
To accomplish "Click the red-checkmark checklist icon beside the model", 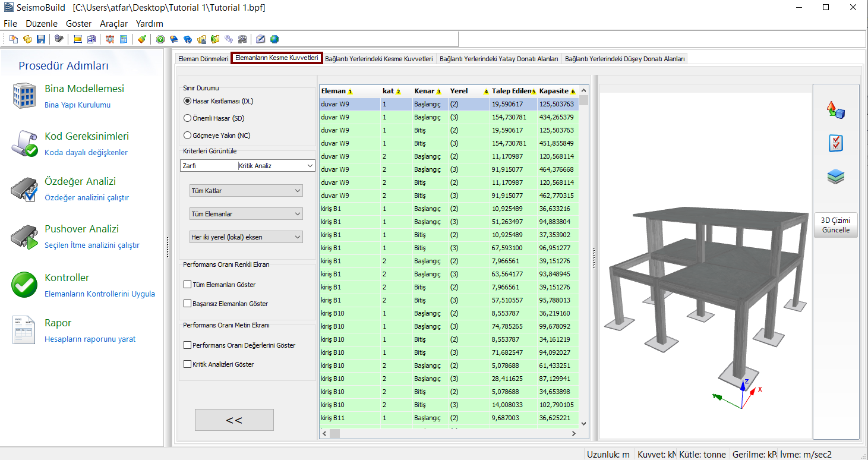I will (835, 143).
